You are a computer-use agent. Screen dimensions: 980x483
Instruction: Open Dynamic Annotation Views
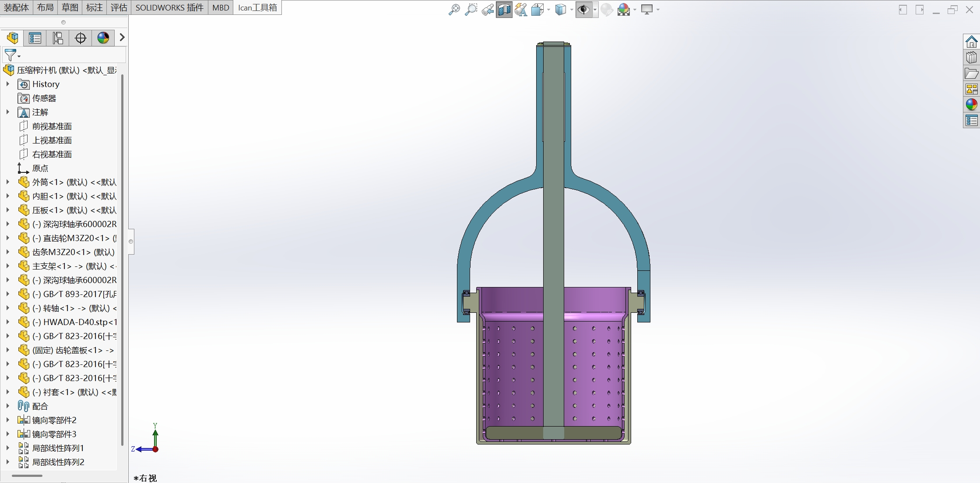[x=520, y=10]
